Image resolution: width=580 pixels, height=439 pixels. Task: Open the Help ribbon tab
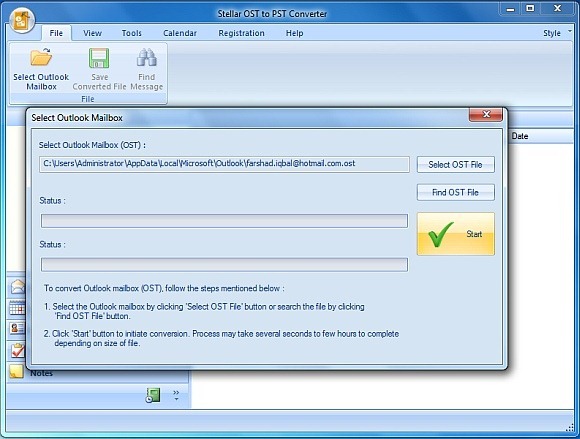[294, 33]
